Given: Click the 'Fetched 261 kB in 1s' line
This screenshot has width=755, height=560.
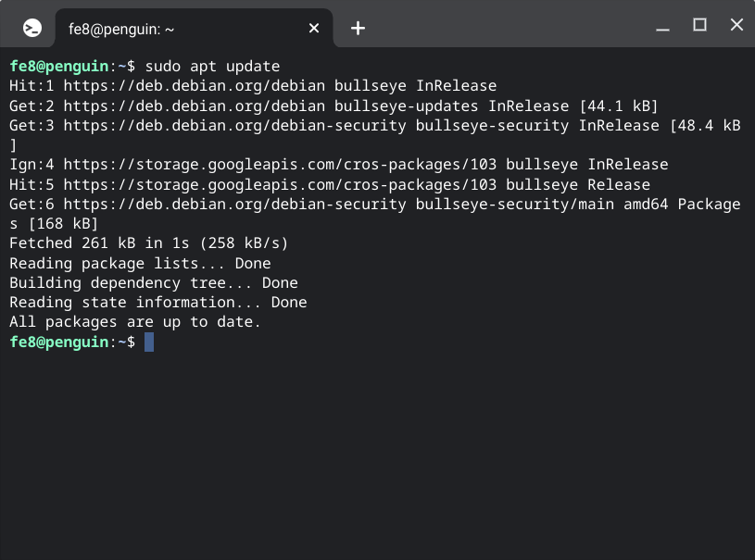Looking at the screenshot, I should click(149, 243).
